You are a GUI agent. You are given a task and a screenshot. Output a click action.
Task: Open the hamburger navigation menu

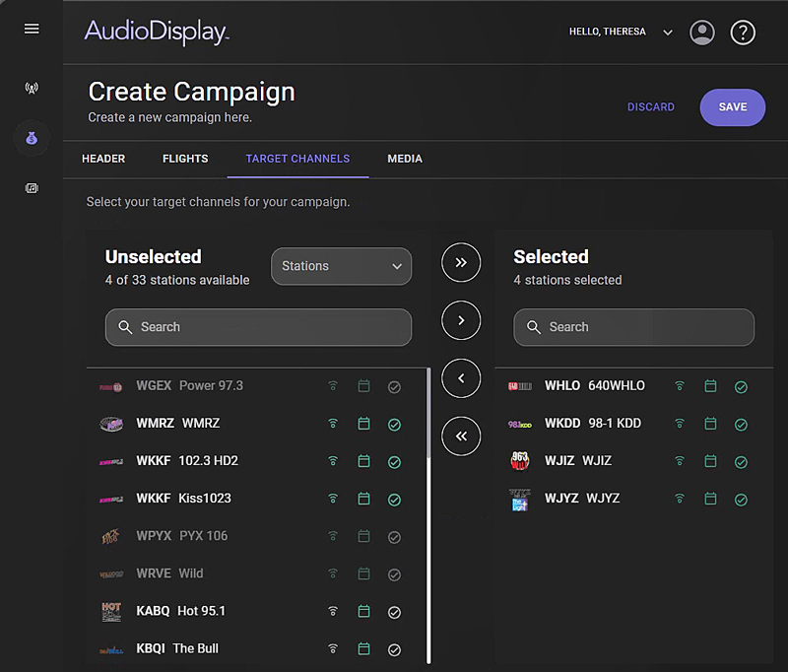[32, 30]
